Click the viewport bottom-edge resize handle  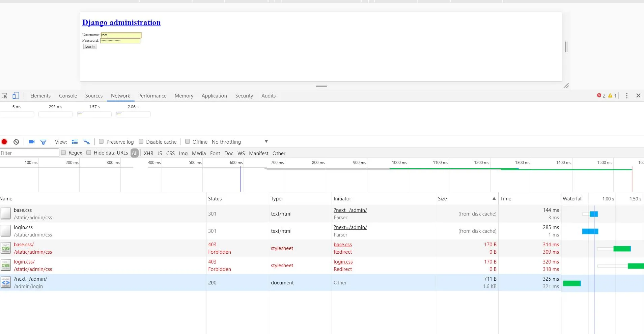click(x=321, y=86)
